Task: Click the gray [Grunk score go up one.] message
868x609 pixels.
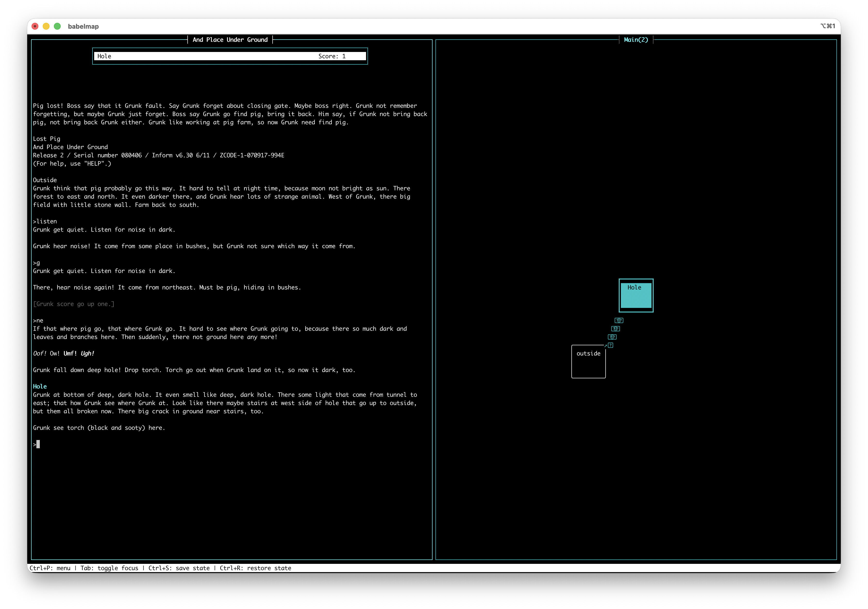Action: click(74, 304)
